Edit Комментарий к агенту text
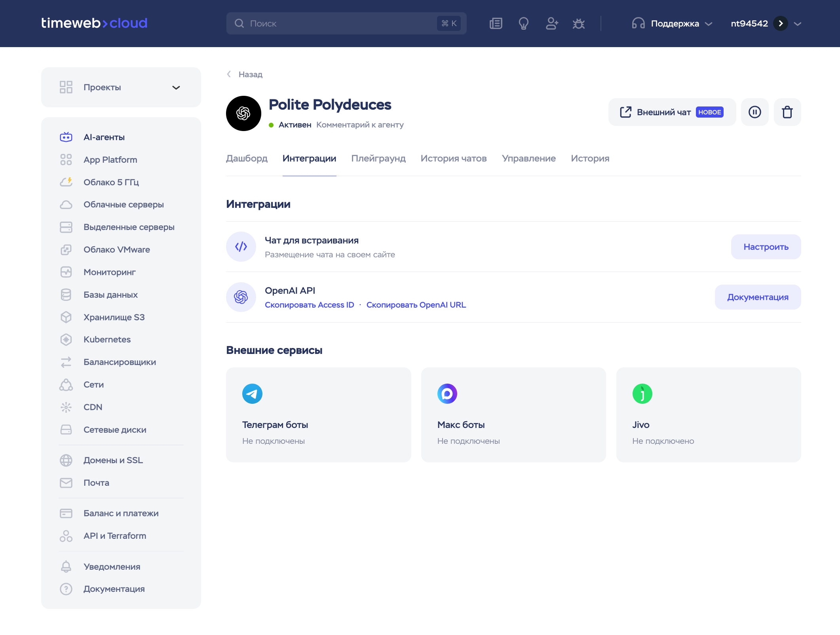Image resolution: width=840 pixels, height=635 pixels. pyautogui.click(x=360, y=125)
